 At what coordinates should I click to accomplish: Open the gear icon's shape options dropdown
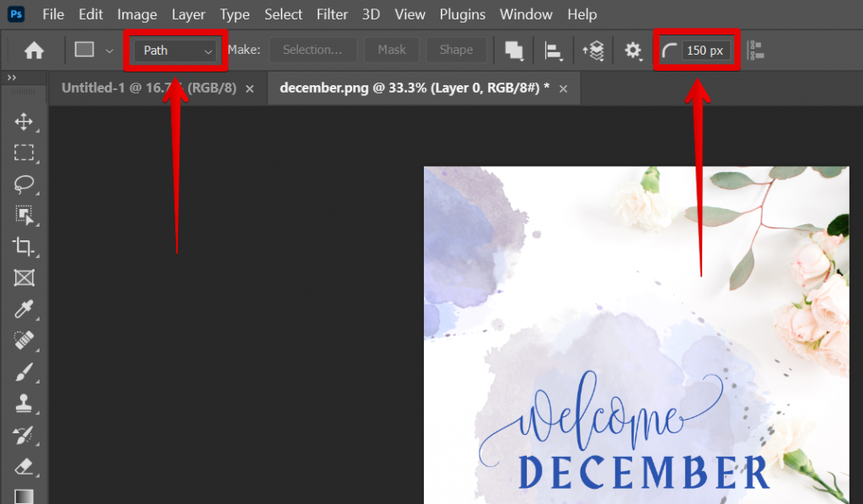(x=633, y=50)
